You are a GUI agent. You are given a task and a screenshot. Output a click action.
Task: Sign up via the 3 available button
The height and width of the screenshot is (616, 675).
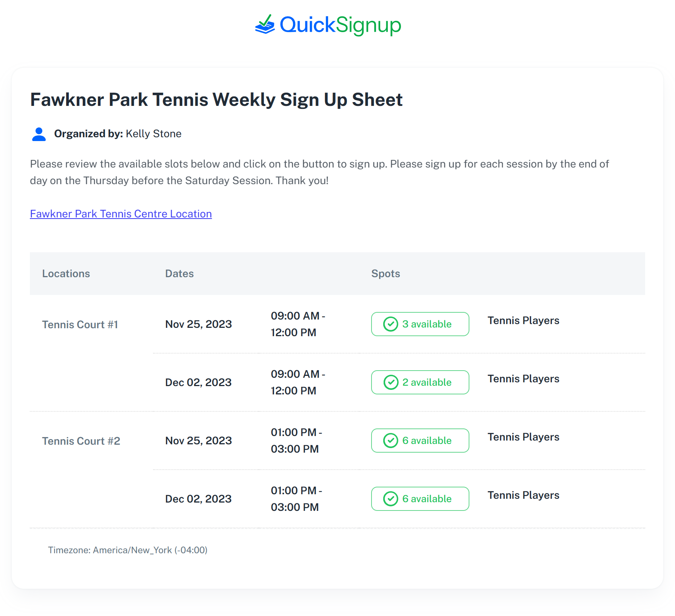coord(420,324)
